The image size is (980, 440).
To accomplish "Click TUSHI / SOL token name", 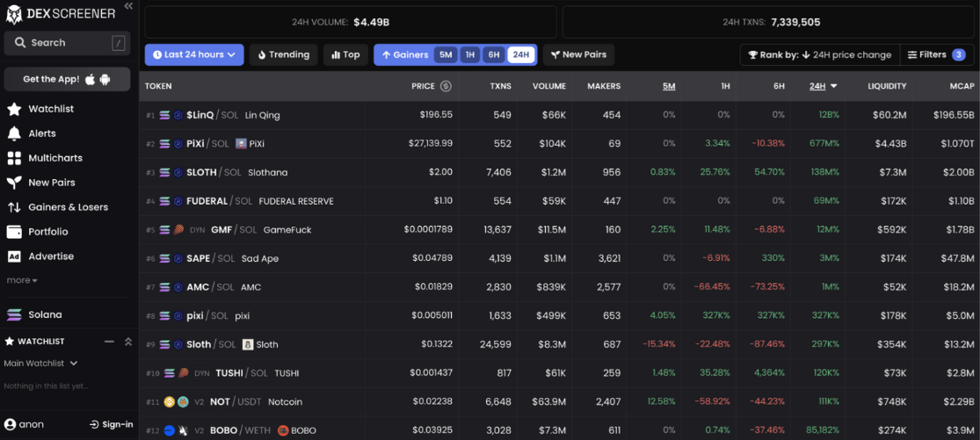I will tap(241, 373).
